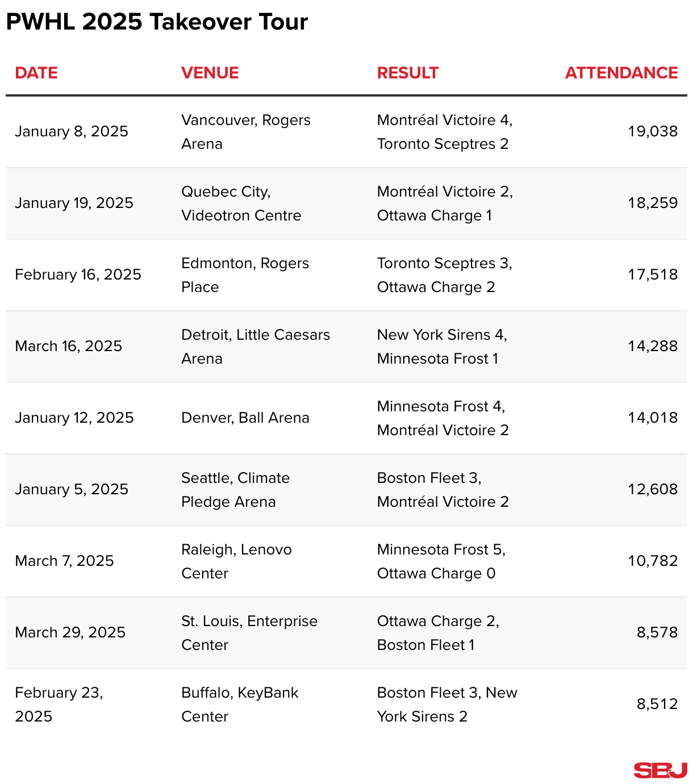693x784 pixels.
Task: Click the PWHL 2025 Takeover Tour title
Action: click(157, 22)
